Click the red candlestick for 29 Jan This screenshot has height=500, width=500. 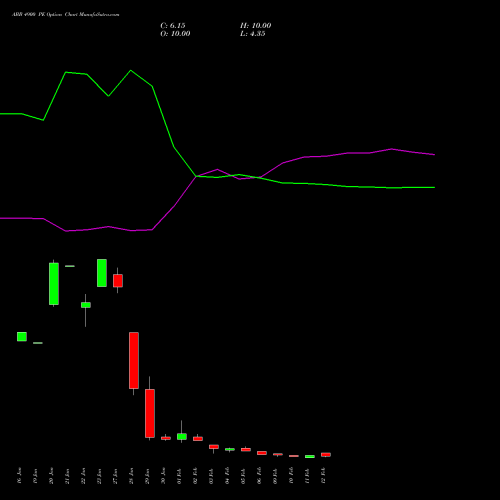(150, 413)
